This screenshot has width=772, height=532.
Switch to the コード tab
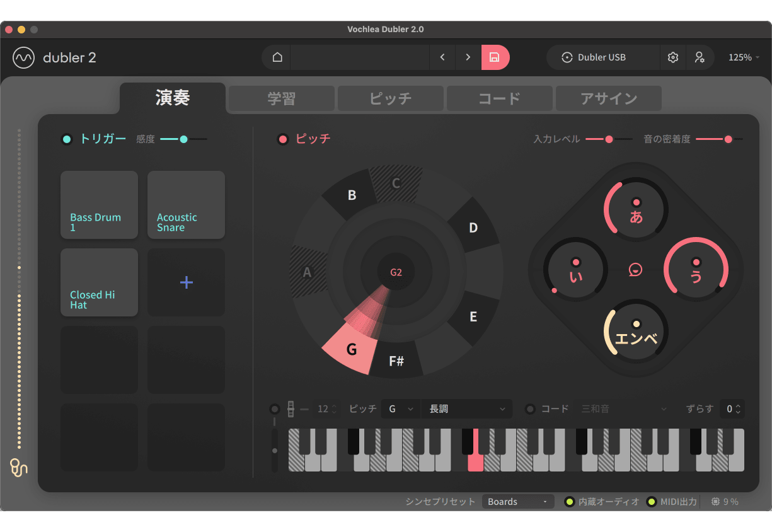click(500, 99)
